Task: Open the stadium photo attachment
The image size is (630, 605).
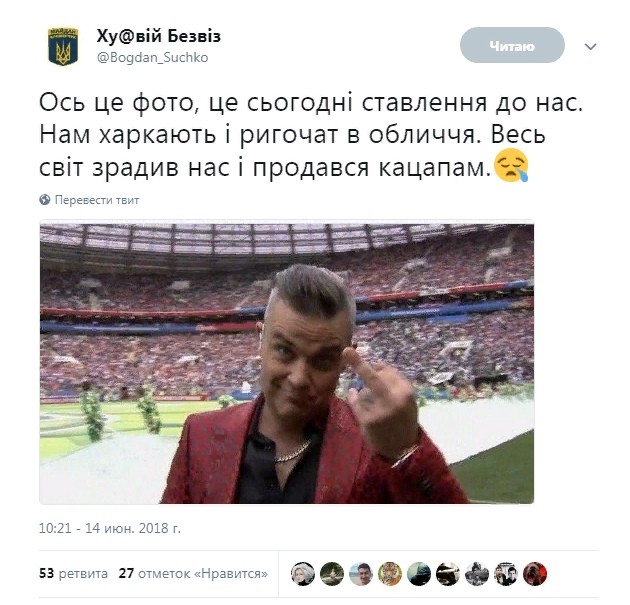Action: pyautogui.click(x=287, y=362)
